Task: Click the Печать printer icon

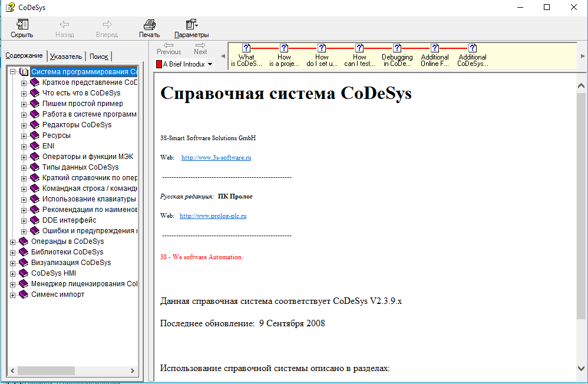Action: coord(149,25)
